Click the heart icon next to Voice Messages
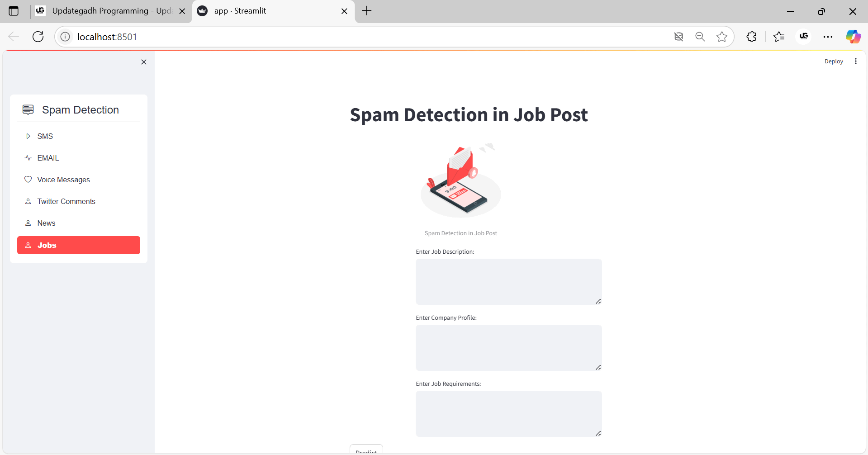 [28, 180]
